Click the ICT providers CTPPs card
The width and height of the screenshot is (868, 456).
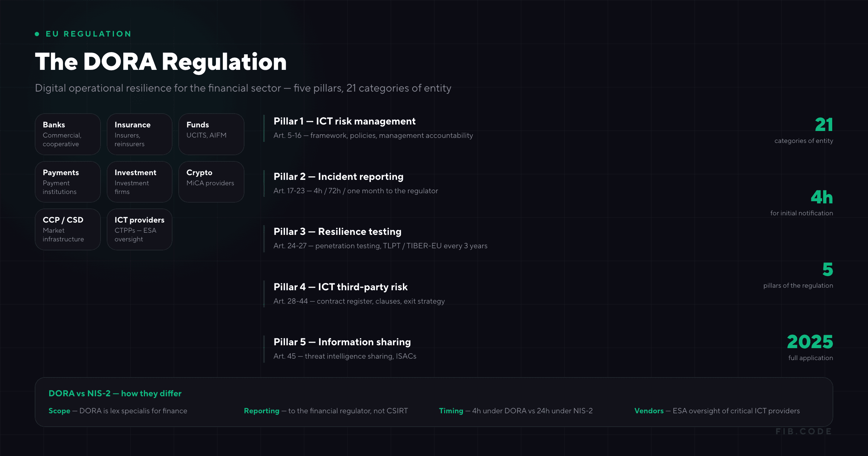tap(140, 229)
